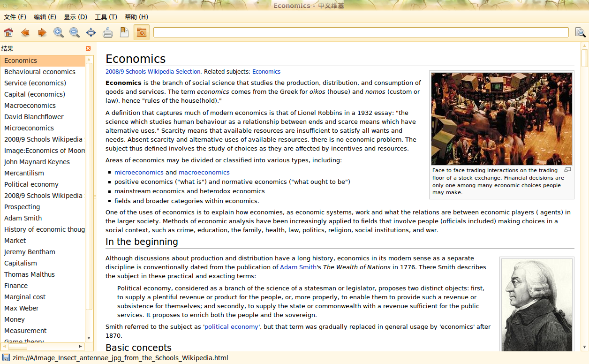Select Image:Economics of Moore result
Screen dimensions: 589x364
click(x=43, y=151)
